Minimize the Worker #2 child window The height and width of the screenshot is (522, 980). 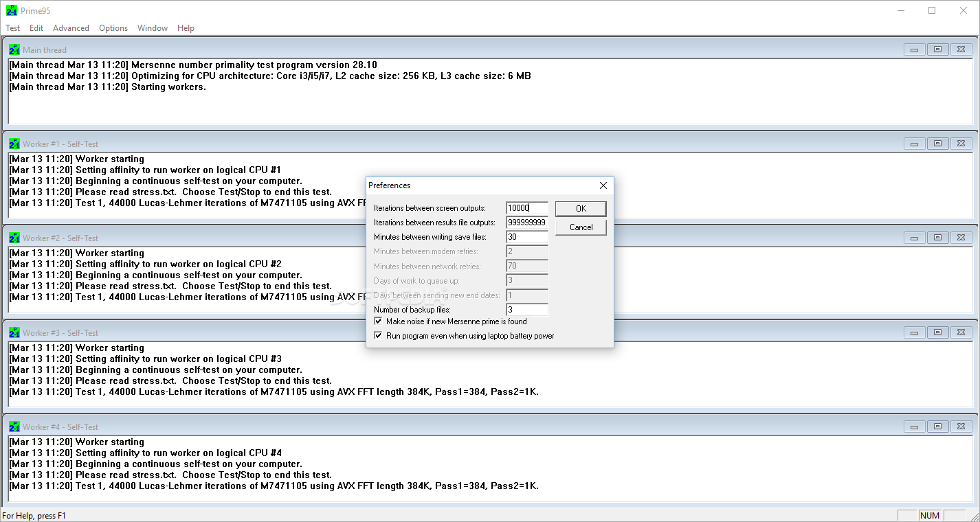coord(914,238)
